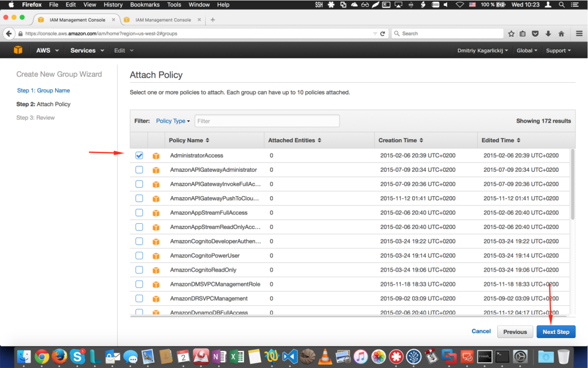Open Excel from the Dock

coord(237,356)
